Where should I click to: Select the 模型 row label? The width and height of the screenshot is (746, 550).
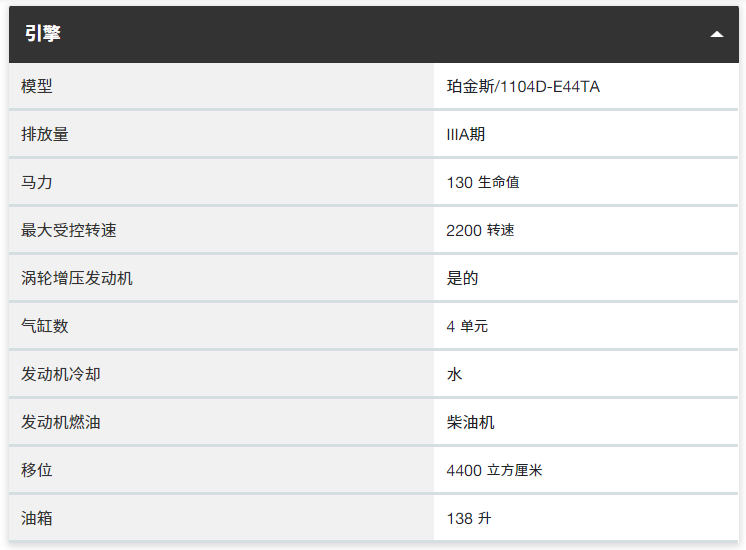[x=37, y=87]
